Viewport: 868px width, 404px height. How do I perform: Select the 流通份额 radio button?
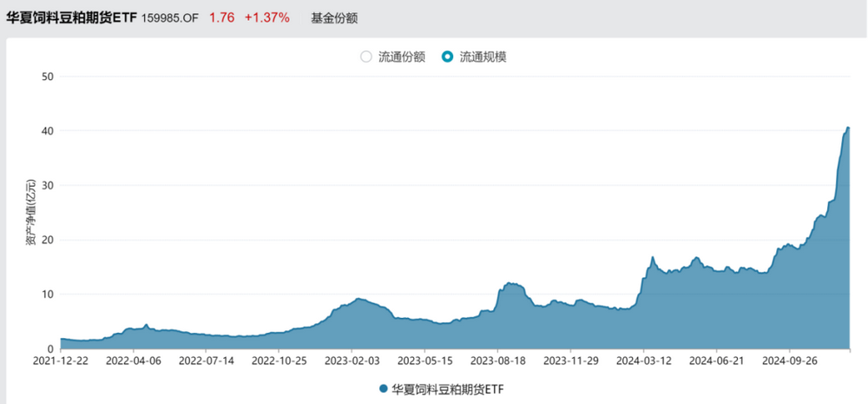(366, 57)
